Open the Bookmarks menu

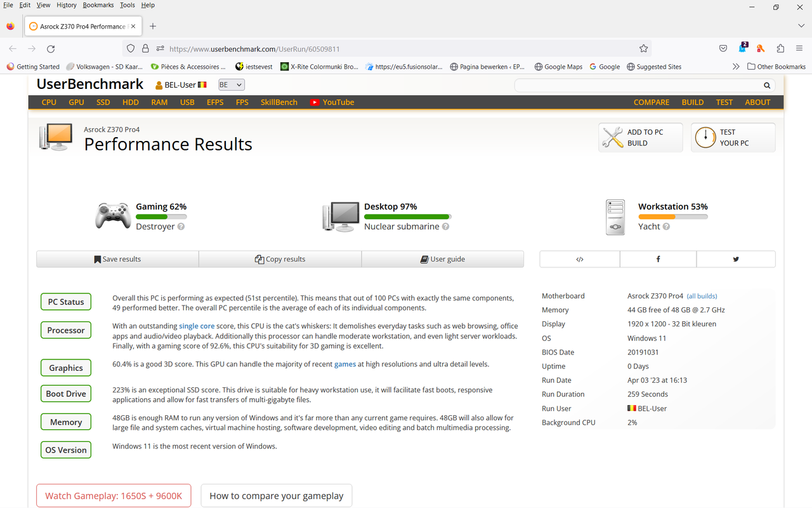pyautogui.click(x=98, y=5)
